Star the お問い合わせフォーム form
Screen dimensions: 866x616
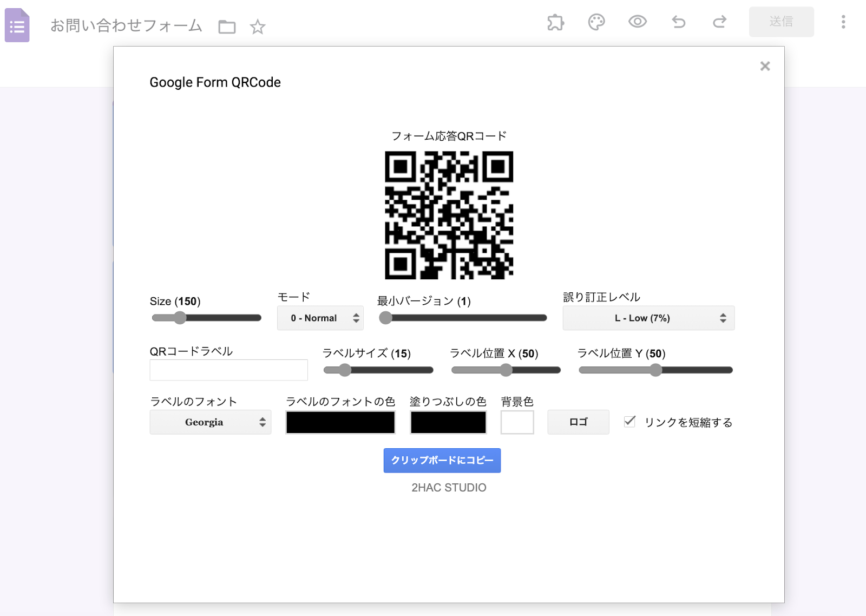[258, 27]
